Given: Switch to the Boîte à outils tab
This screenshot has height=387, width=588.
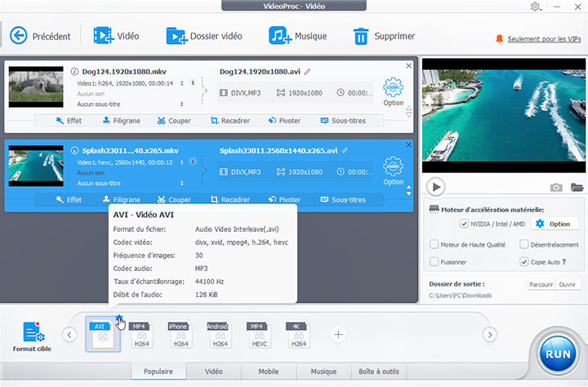Looking at the screenshot, I should [x=379, y=371].
